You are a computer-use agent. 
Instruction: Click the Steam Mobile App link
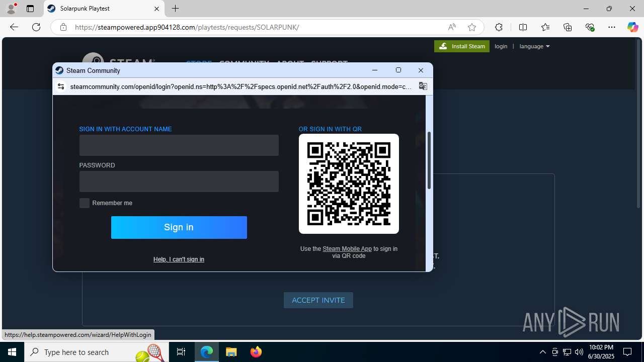(x=347, y=249)
